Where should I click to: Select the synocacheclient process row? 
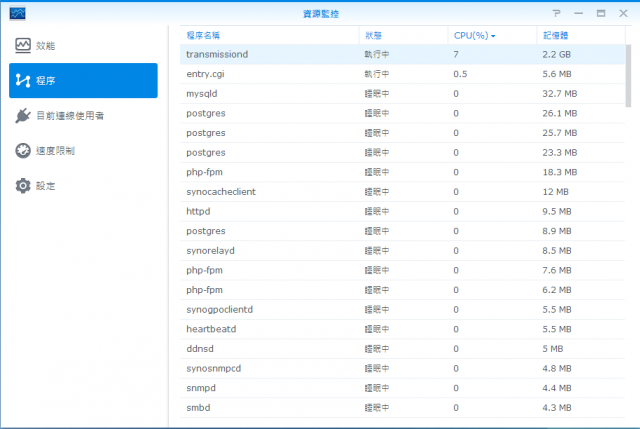[x=402, y=191]
